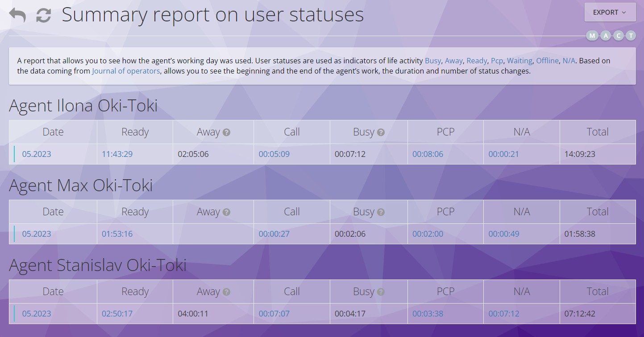Screen dimensions: 644x337
Task: Click Busy help icon in Ilona's table
Action: (381, 132)
